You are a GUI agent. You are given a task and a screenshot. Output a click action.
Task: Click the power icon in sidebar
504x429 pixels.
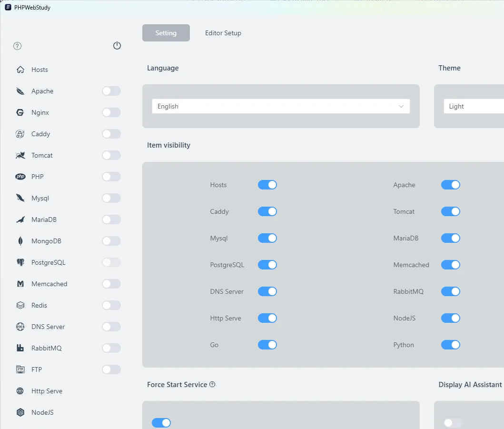click(x=117, y=46)
